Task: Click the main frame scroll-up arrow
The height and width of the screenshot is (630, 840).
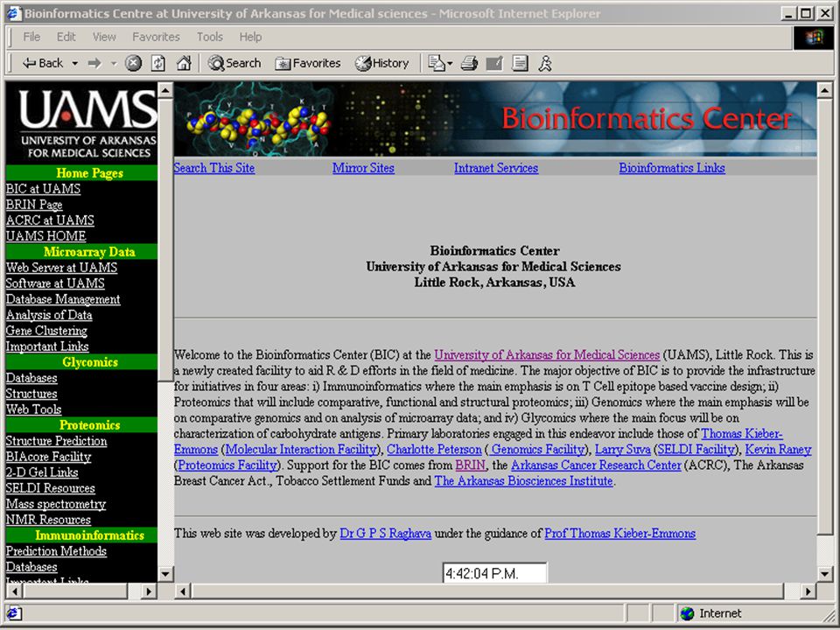Action: coord(825,90)
